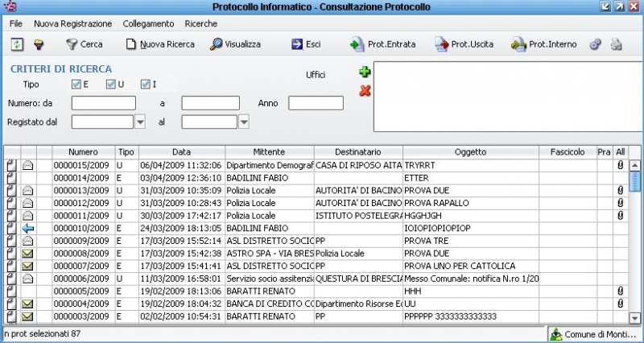
Task: Uncheck the Tipo E checkbox
Action: coord(76,84)
